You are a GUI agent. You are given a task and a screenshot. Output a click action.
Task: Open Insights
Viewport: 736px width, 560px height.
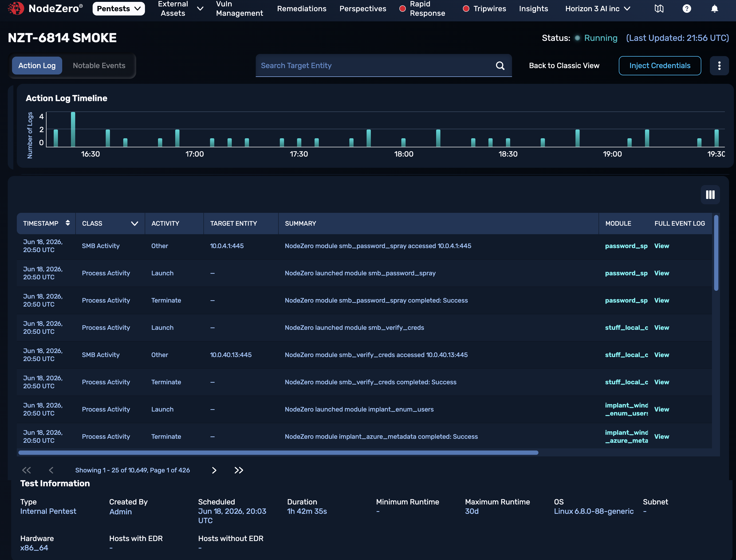(533, 9)
